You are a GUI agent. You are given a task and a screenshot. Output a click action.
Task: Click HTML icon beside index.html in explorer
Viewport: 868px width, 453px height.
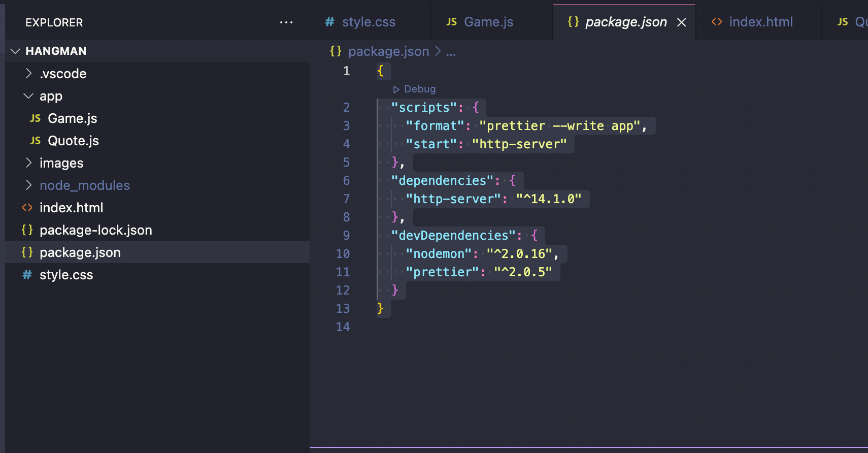pos(27,208)
